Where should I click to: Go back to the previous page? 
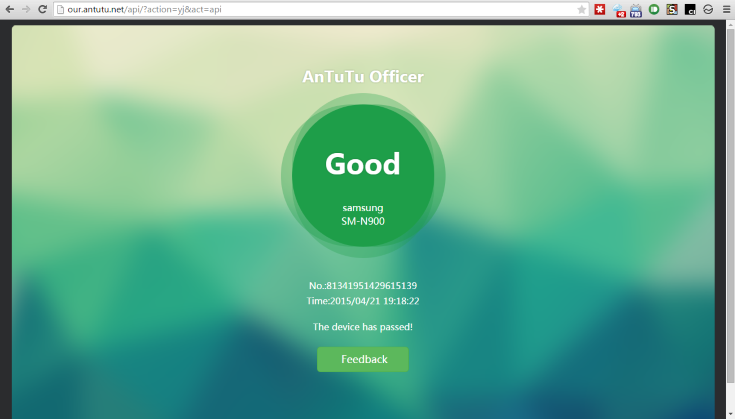(9, 9)
